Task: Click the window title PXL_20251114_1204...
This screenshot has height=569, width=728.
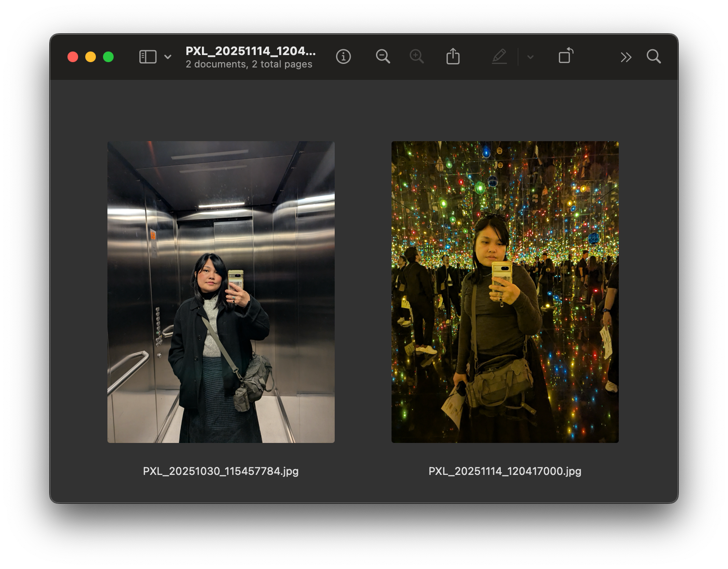Action: (251, 51)
